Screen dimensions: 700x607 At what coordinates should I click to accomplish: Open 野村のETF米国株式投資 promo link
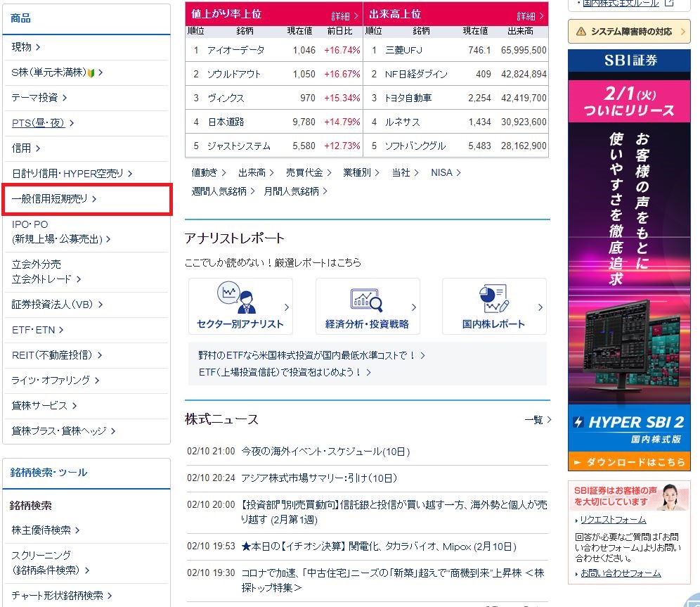[x=311, y=355]
